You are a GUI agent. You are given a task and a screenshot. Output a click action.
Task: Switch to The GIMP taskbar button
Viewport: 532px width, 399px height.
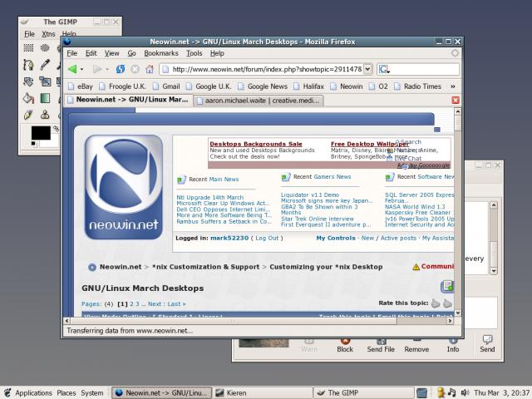click(x=364, y=393)
